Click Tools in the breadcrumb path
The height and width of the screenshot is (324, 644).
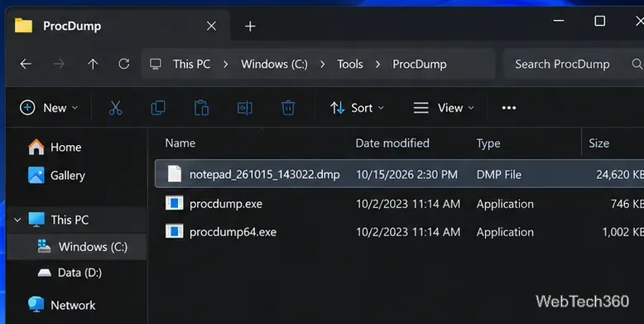(350, 64)
